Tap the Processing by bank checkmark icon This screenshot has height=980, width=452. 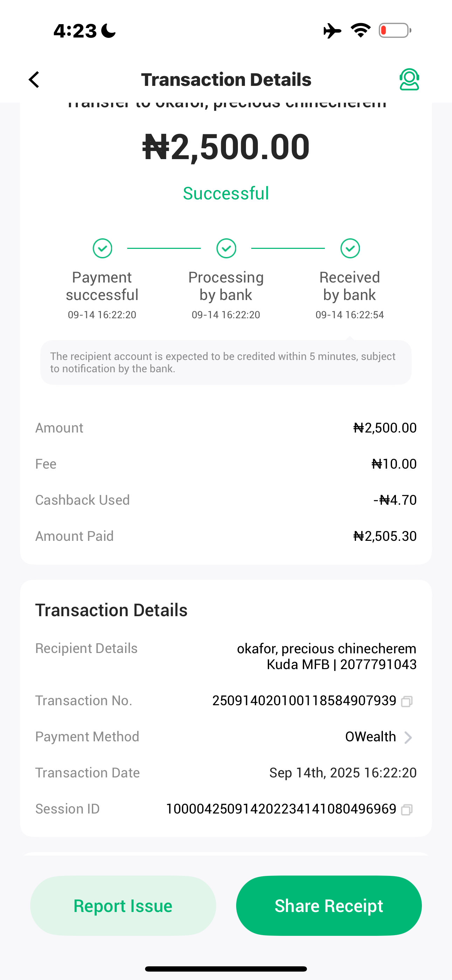(x=226, y=249)
